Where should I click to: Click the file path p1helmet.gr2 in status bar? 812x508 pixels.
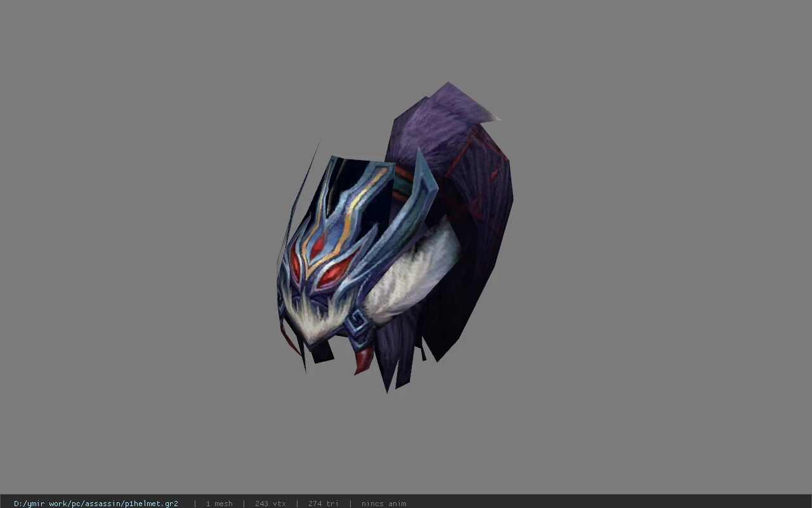96,504
